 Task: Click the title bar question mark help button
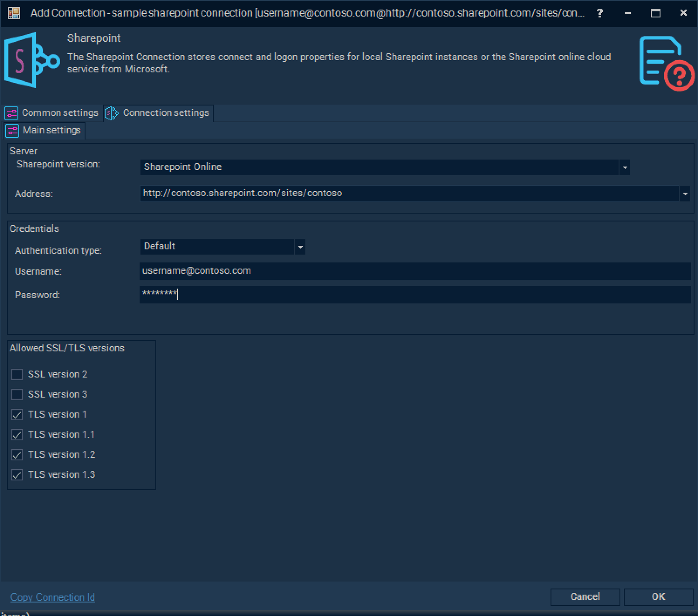[600, 13]
